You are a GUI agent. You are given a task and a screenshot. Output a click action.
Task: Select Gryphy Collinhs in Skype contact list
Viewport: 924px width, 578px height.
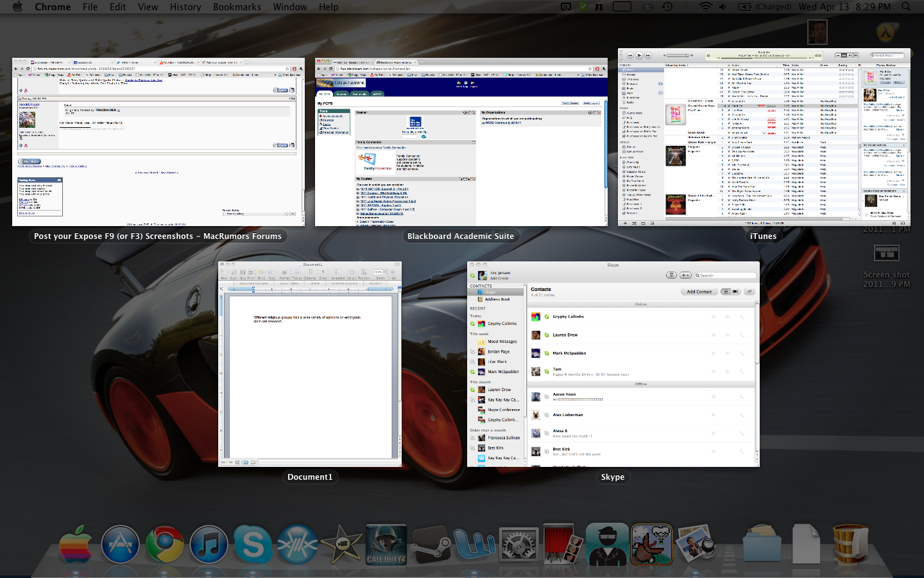(x=640, y=317)
